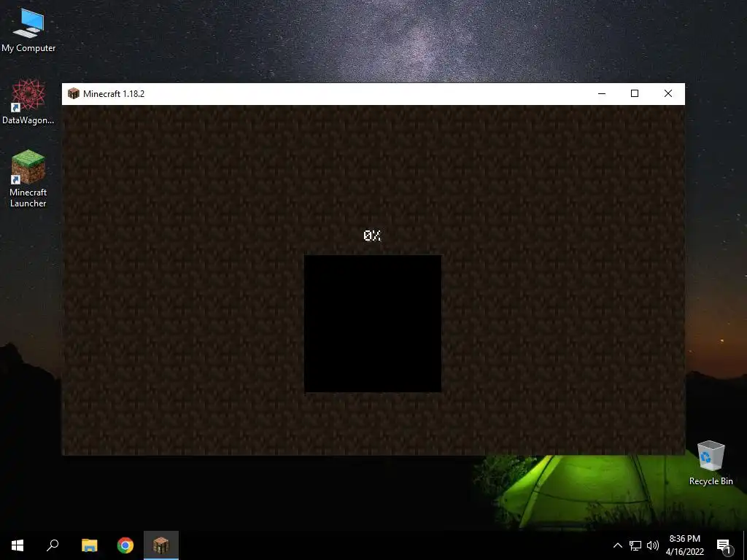Screen dimensions: 747x560
Task: Open the Recycle Bin
Action: [711, 462]
